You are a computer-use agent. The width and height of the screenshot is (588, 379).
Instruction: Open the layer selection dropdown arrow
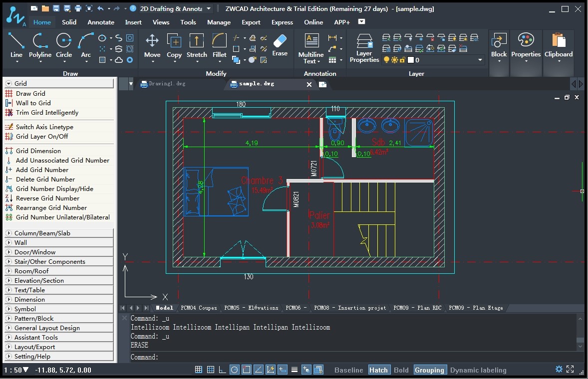coord(480,60)
